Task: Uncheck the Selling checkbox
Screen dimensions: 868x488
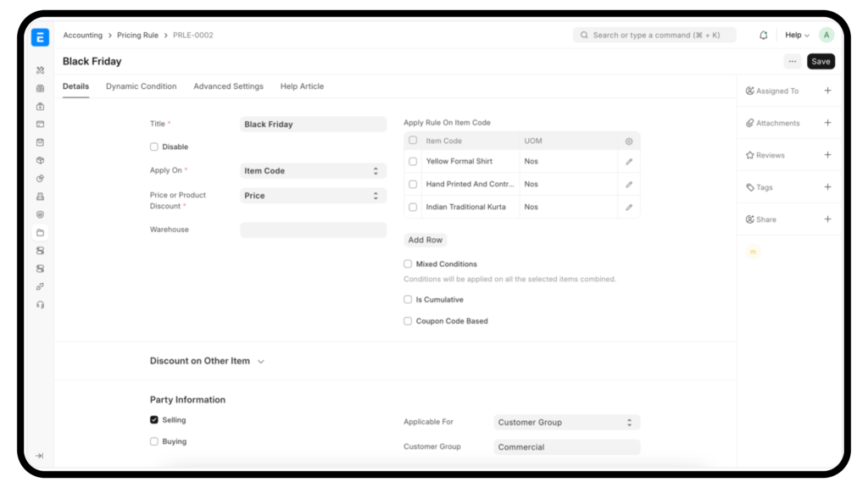Action: tap(154, 420)
